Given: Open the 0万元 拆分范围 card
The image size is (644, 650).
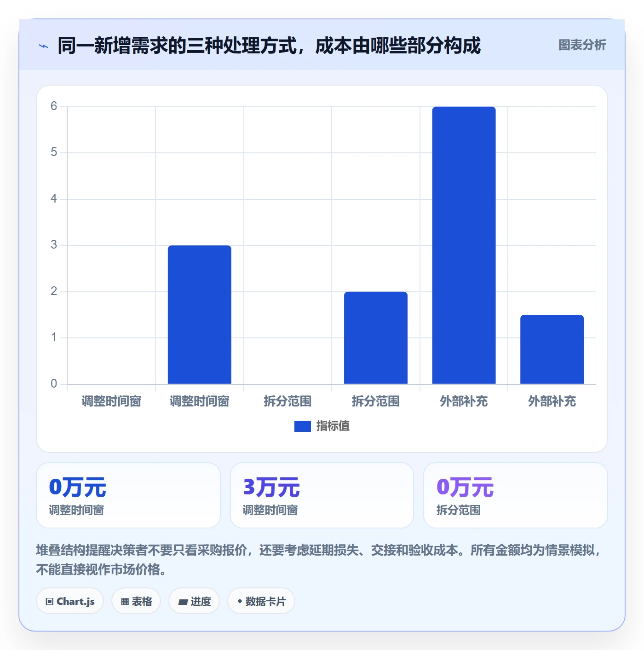Looking at the screenshot, I should (516, 495).
